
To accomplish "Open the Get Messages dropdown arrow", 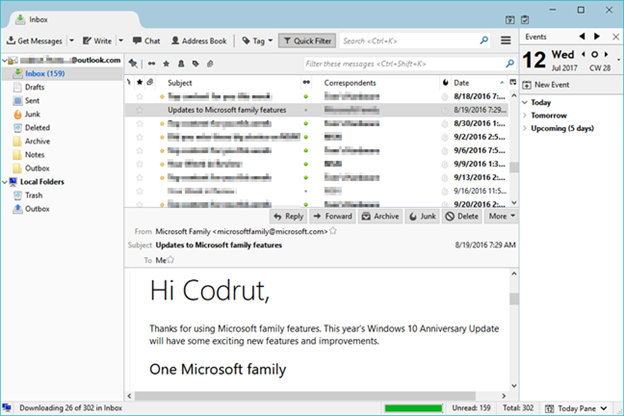I will point(71,41).
